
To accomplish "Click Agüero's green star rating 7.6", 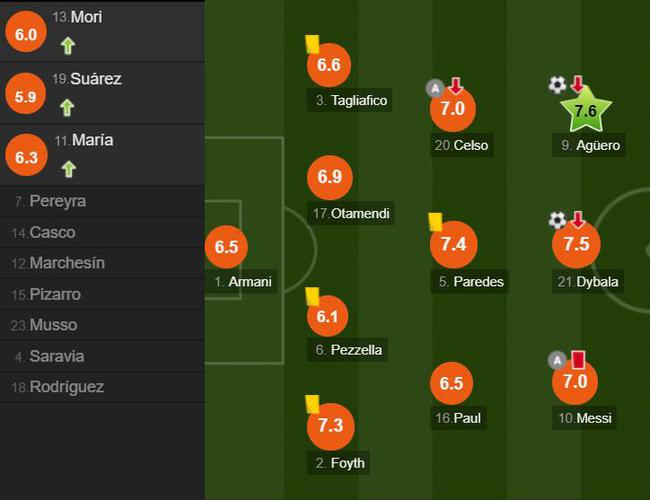I will (587, 111).
